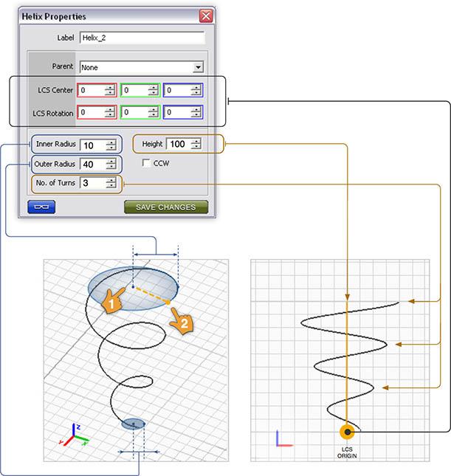The height and width of the screenshot is (476, 451).
Task: Click the LCS Center X spinner arrows
Action: (x=110, y=90)
